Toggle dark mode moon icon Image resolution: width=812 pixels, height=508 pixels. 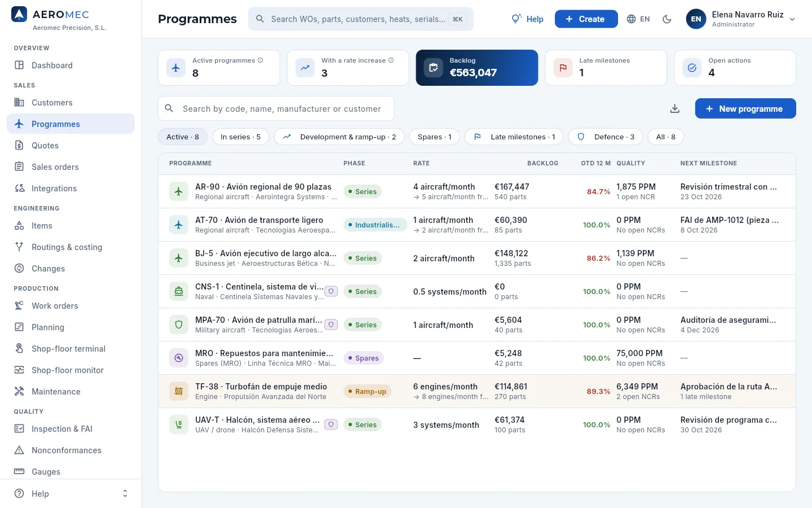pyautogui.click(x=667, y=19)
